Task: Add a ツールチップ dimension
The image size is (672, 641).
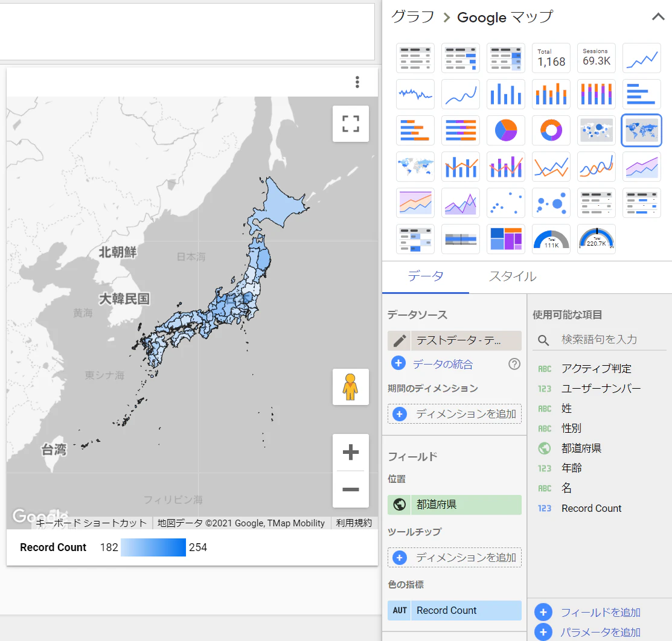Action: coord(455,558)
